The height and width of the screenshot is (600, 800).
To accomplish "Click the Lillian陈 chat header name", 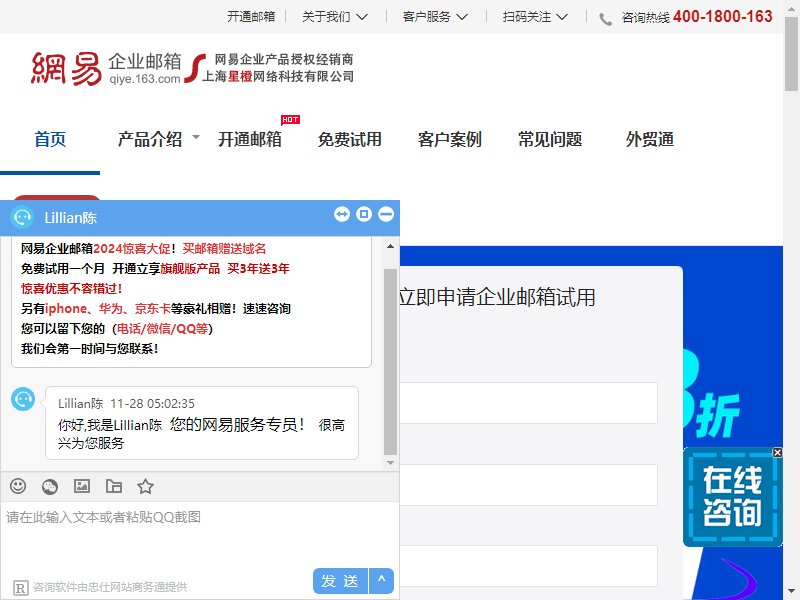I will click(x=70, y=218).
